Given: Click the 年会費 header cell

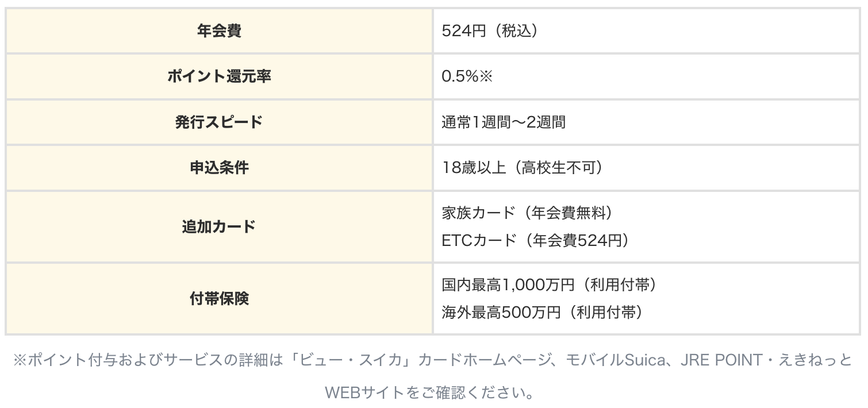Looking at the screenshot, I should click(219, 31).
